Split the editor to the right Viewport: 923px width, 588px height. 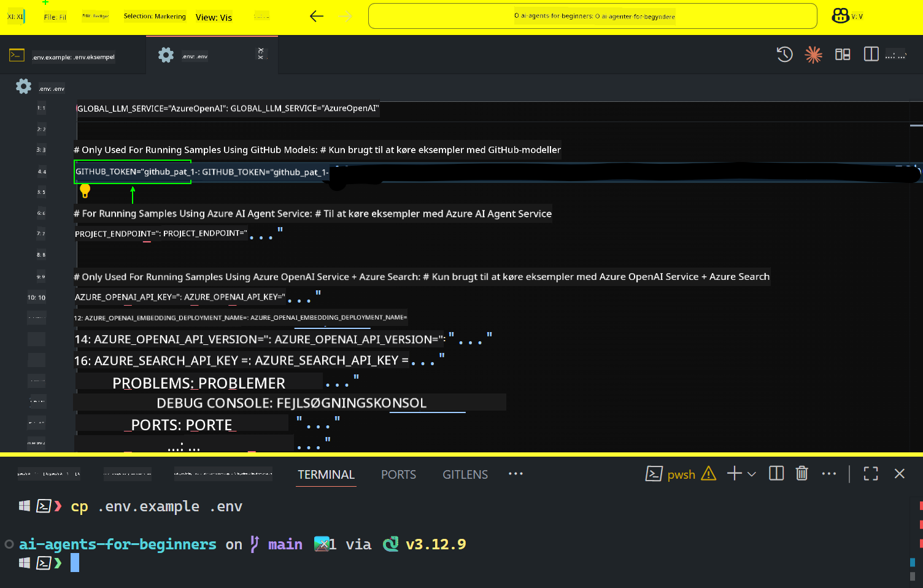point(871,54)
